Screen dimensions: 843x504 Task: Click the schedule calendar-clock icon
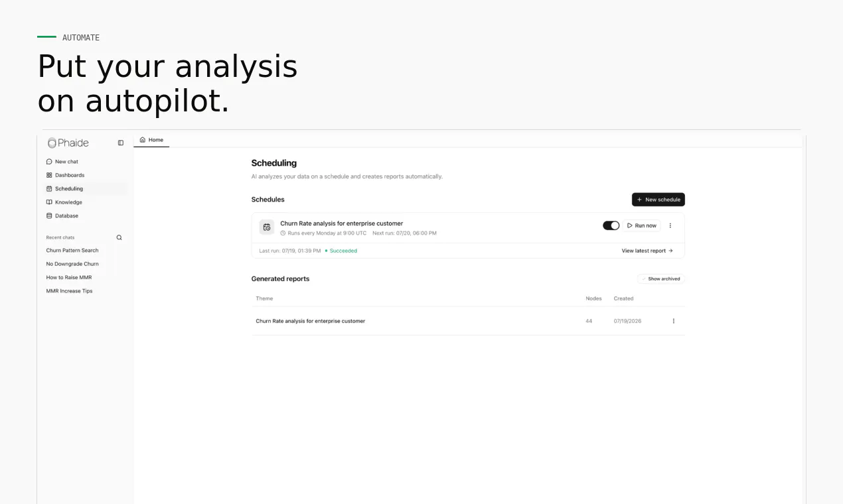click(x=267, y=227)
